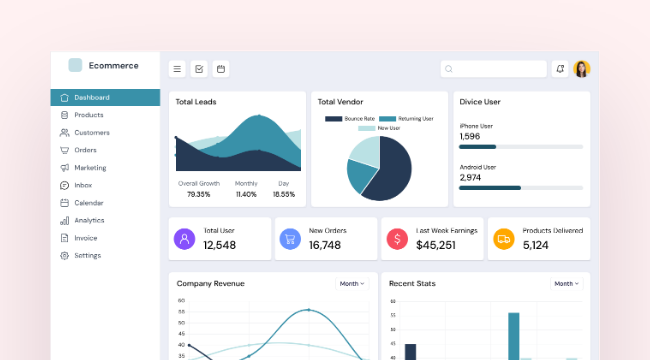
Task: Click the Calendar sidebar icon
Action: click(x=64, y=203)
